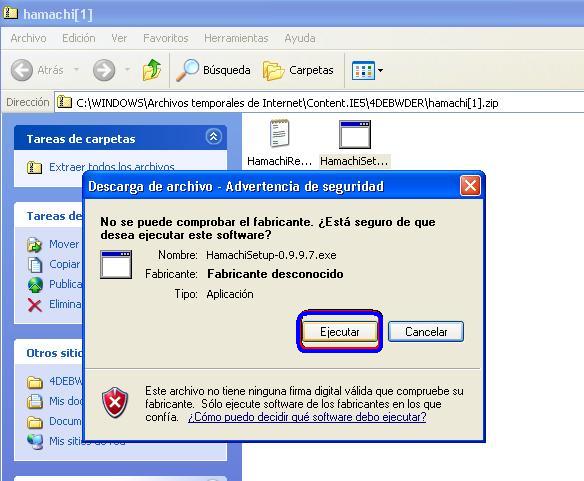
Task: Collapse the Tareas de carpetas panel
Action: [x=214, y=137]
